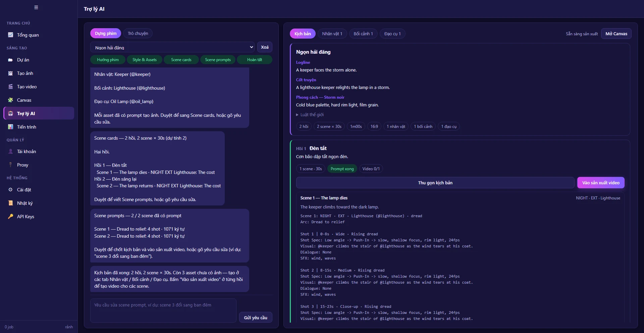Go to the Hướng phim step

pos(108,60)
